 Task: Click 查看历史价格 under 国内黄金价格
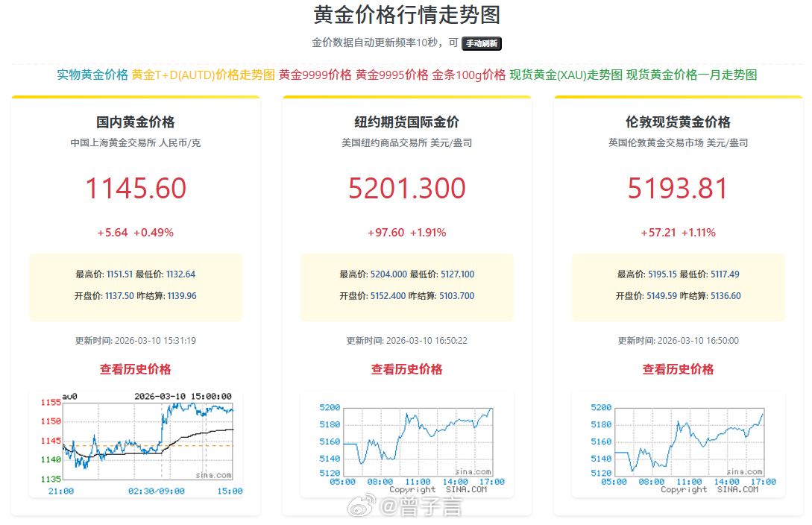point(136,369)
